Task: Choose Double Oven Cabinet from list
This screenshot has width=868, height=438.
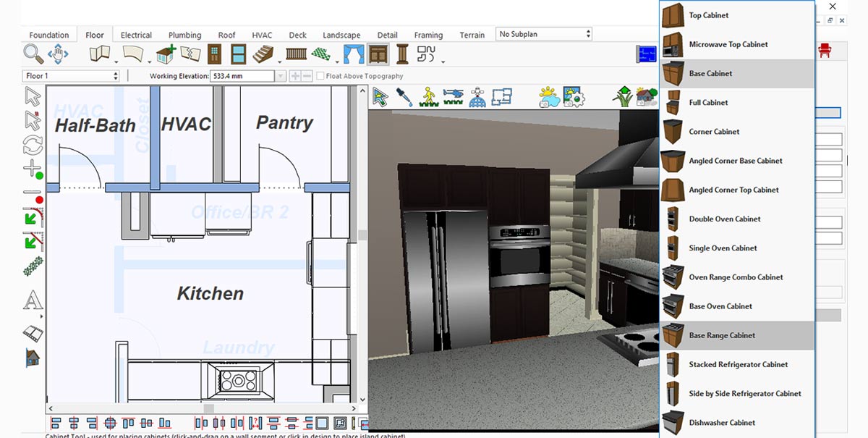Action: point(724,219)
